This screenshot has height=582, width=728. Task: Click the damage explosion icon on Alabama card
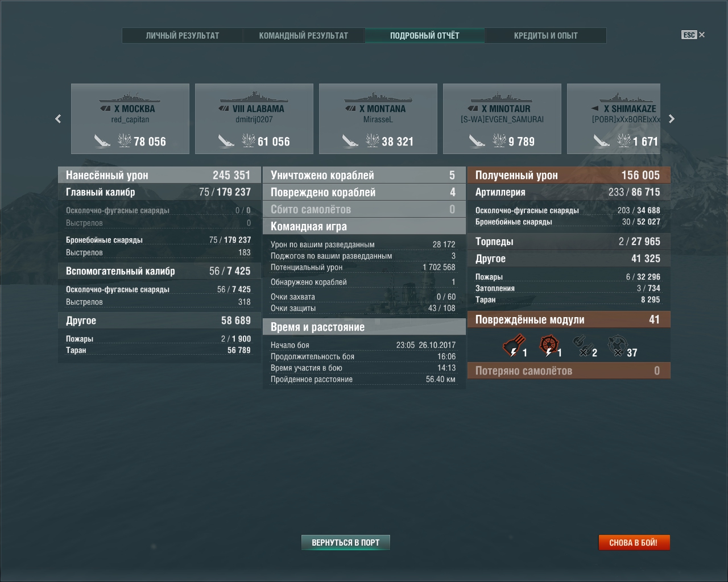(x=249, y=140)
